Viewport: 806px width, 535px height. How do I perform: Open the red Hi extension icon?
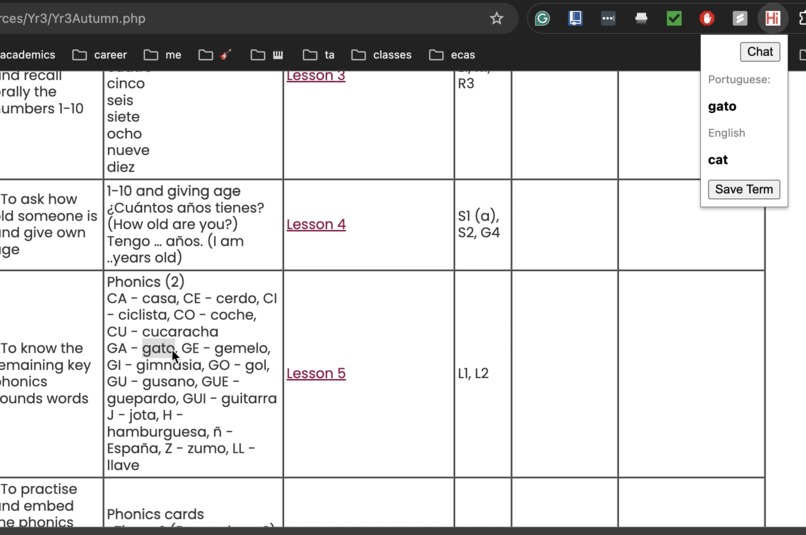(773, 19)
